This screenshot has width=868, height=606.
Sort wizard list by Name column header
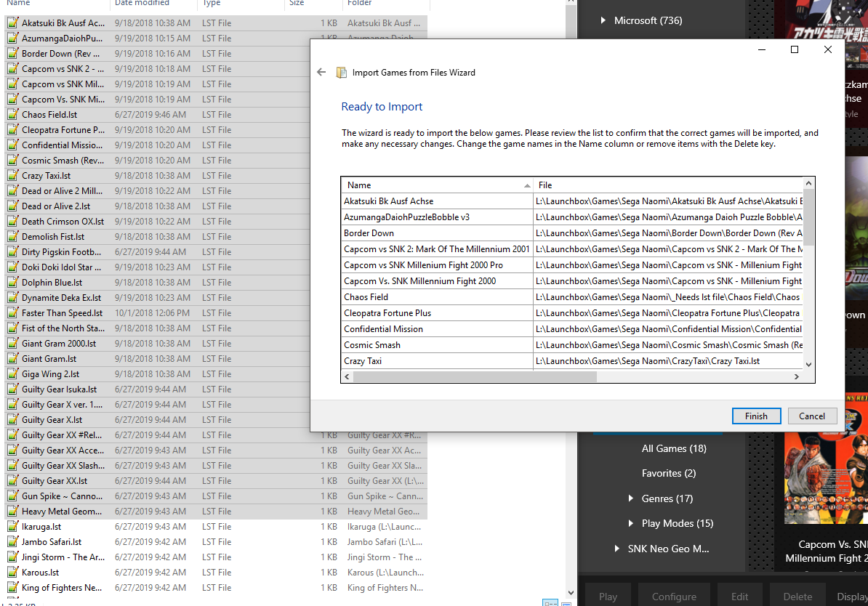[436, 185]
